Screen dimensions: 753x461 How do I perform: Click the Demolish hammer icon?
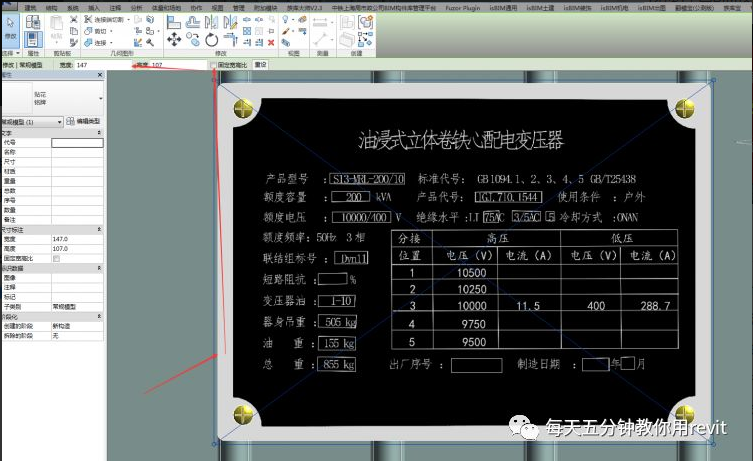coord(150,43)
